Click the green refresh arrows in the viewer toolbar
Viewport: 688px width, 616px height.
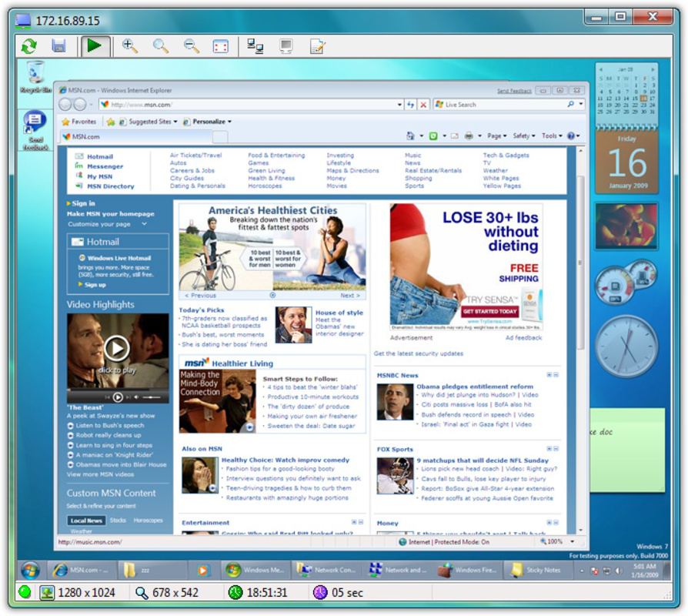29,45
